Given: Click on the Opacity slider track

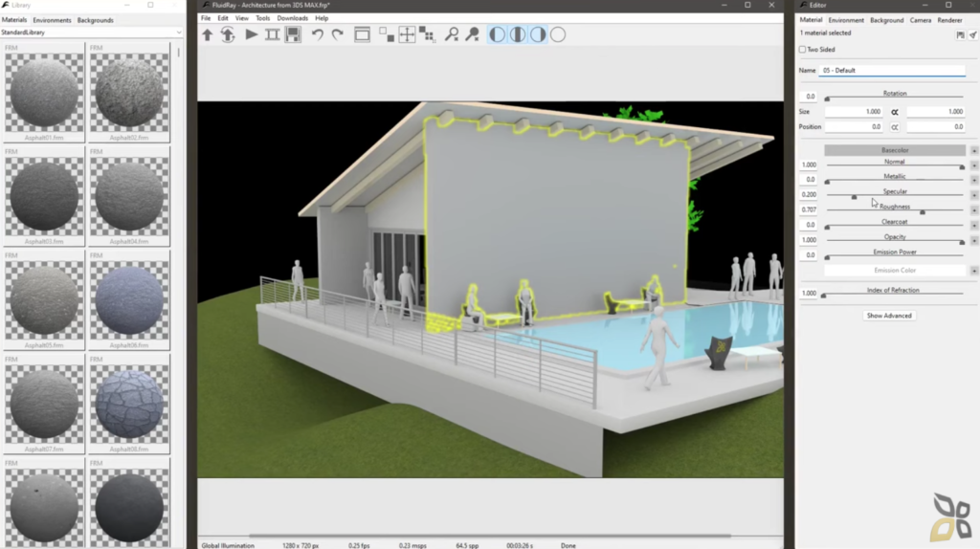Looking at the screenshot, I should [x=895, y=242].
